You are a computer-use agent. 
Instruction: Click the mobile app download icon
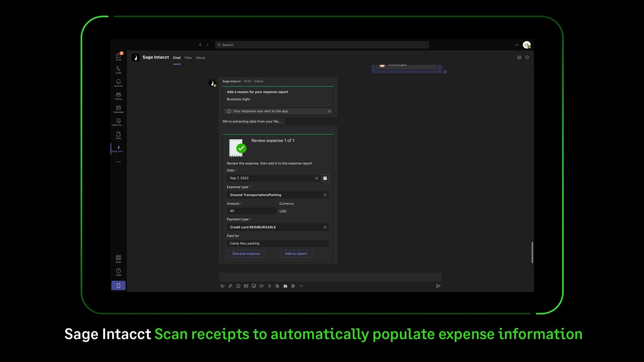(118, 286)
